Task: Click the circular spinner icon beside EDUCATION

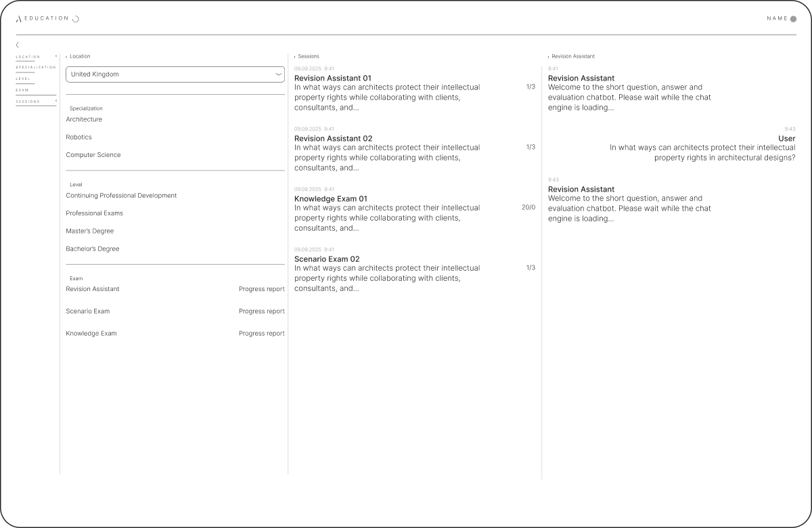Action: [76, 19]
